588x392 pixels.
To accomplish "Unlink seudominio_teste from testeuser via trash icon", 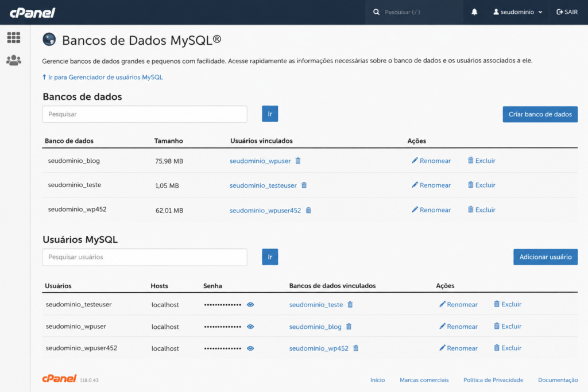I will coord(350,304).
